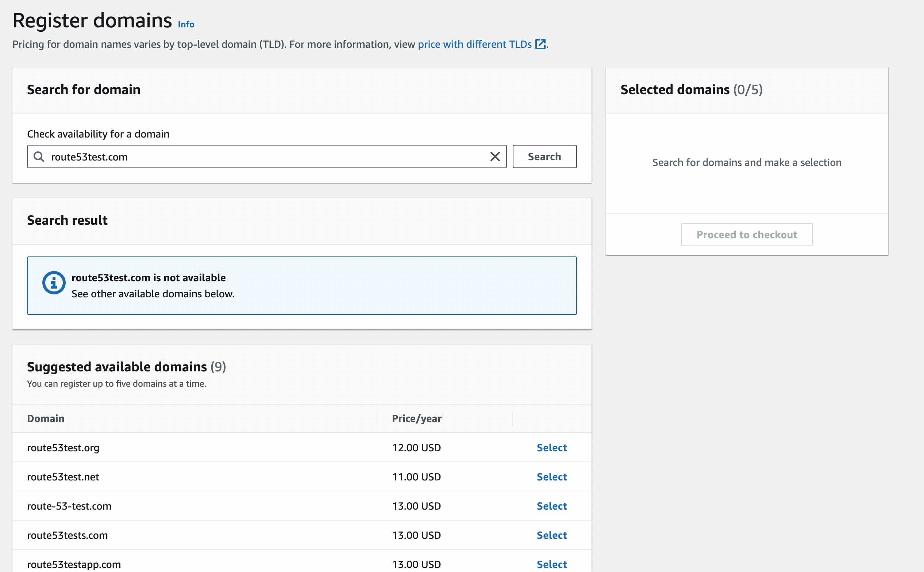The width and height of the screenshot is (924, 572).
Task: Click the route-53-test.com domain name
Action: click(69, 506)
